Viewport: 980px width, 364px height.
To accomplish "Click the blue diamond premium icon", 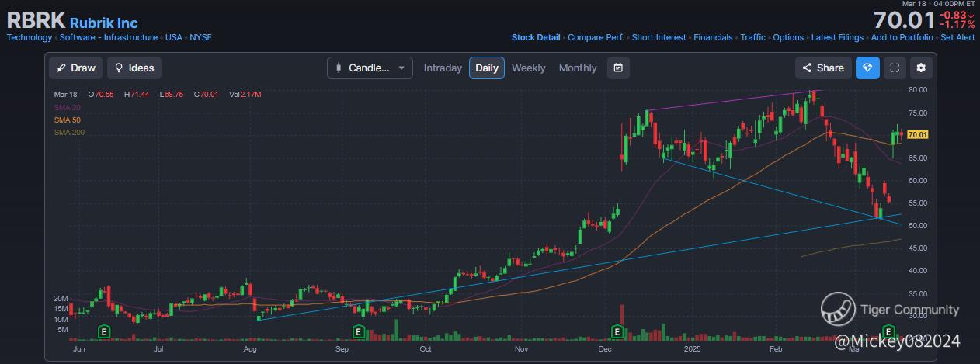I will (868, 68).
